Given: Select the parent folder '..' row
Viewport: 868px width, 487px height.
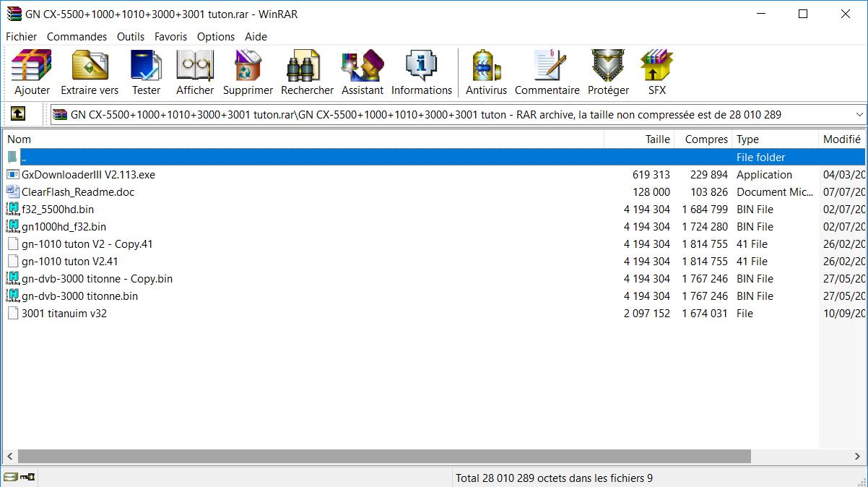Looking at the screenshot, I should click(x=434, y=157).
